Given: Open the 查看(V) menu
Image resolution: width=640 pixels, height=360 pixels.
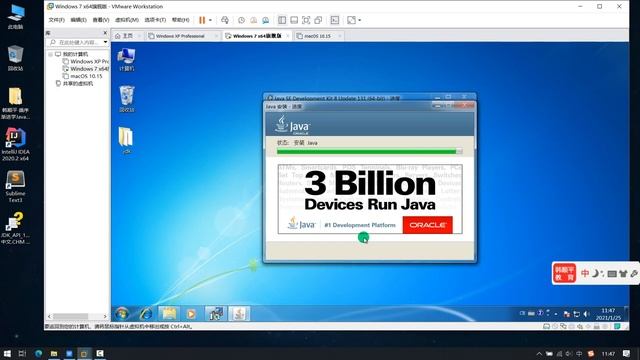Looking at the screenshot, I should [100, 20].
